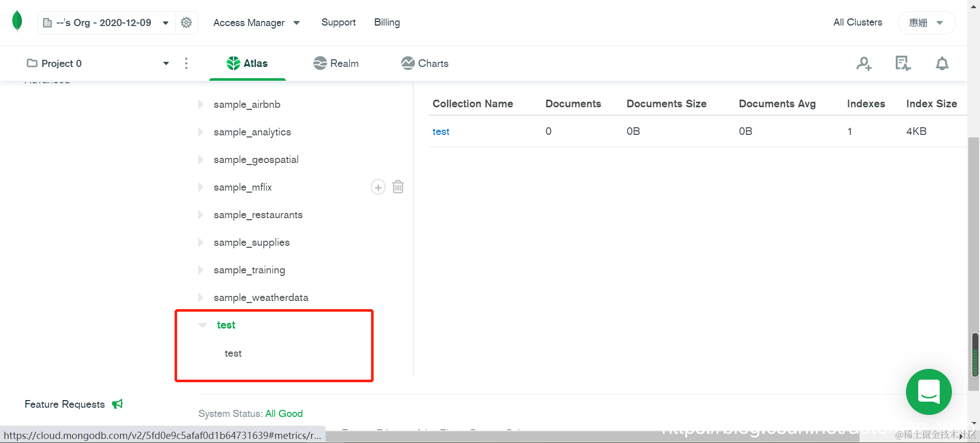Click the Documents Size column header
The height and width of the screenshot is (443, 980).
667,104
